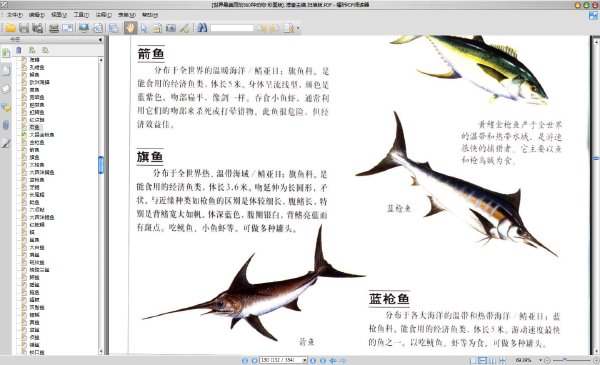Open the Comments side tab icon
Screen dimensions: 600x365
[x=6, y=107]
